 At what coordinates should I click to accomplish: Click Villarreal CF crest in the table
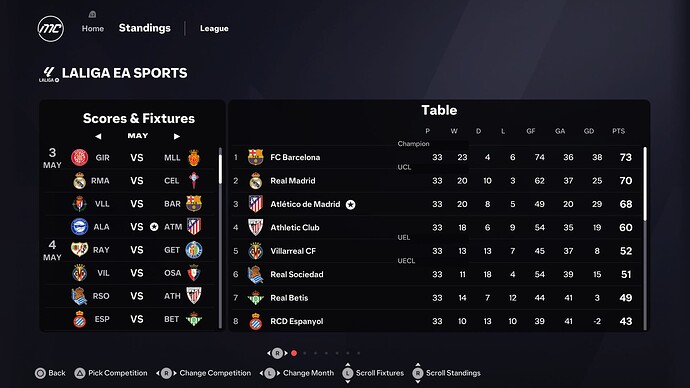[x=256, y=251]
